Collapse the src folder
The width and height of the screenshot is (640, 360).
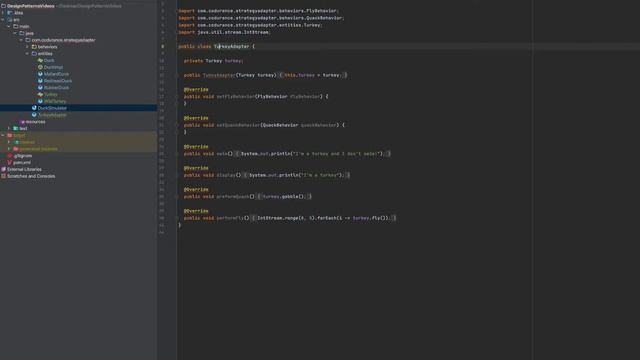coord(3,20)
